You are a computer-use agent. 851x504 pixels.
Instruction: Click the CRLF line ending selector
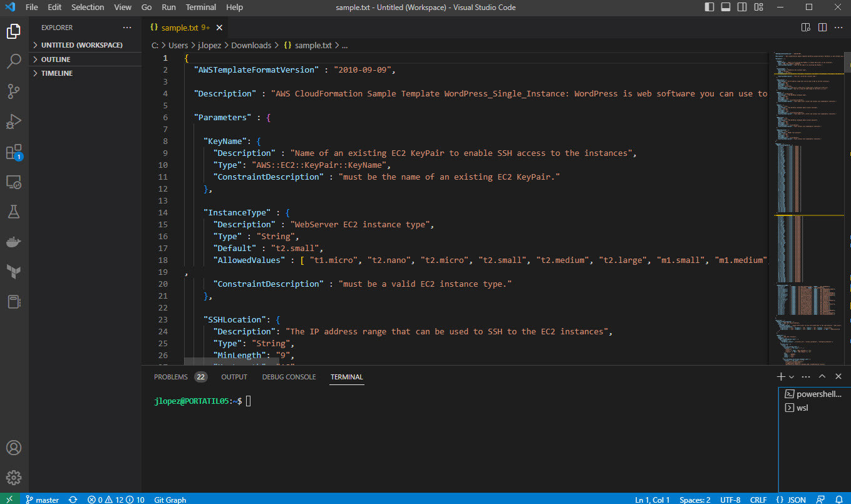point(758,500)
